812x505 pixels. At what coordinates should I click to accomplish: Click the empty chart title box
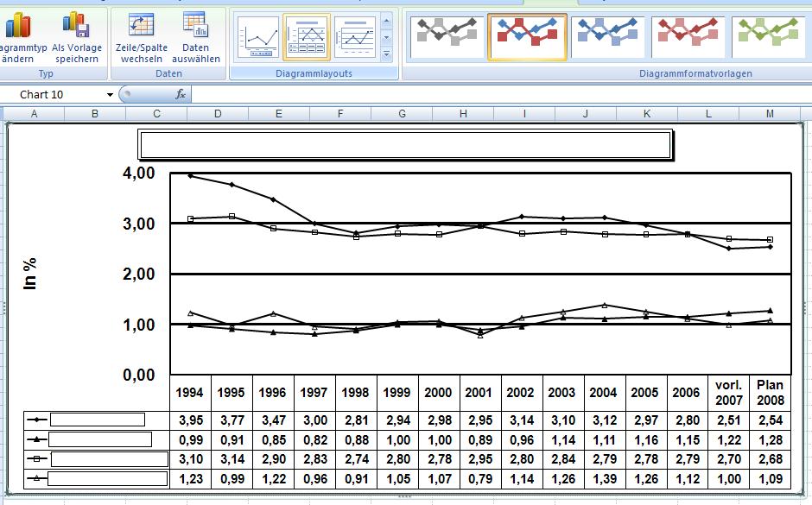[405, 145]
